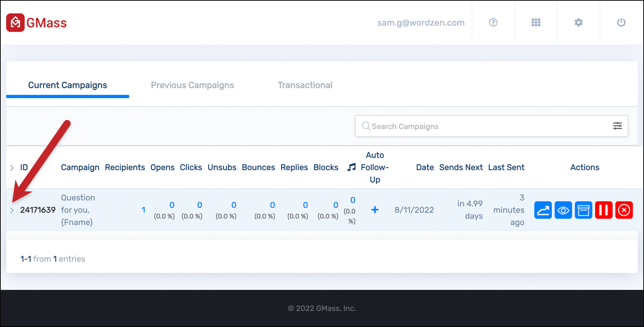Open the apps grid icon
This screenshot has height=327, width=644.
(536, 22)
